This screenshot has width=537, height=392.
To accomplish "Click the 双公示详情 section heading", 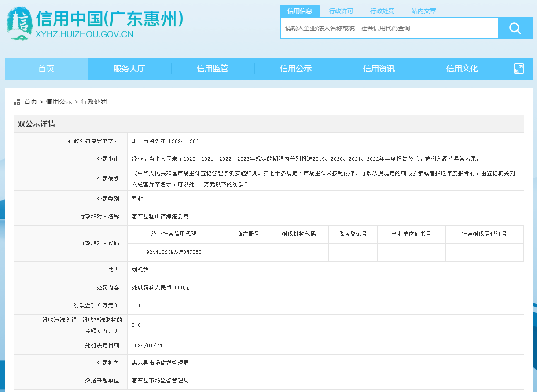I will tap(37, 124).
